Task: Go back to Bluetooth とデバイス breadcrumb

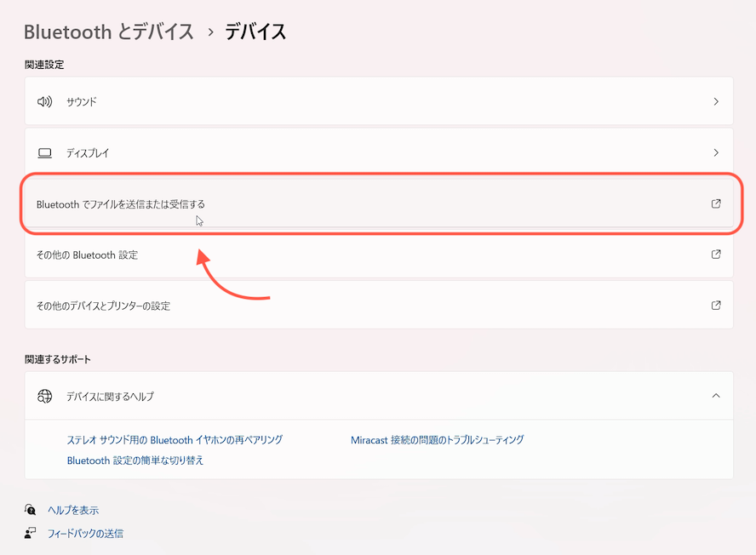Action: (109, 32)
